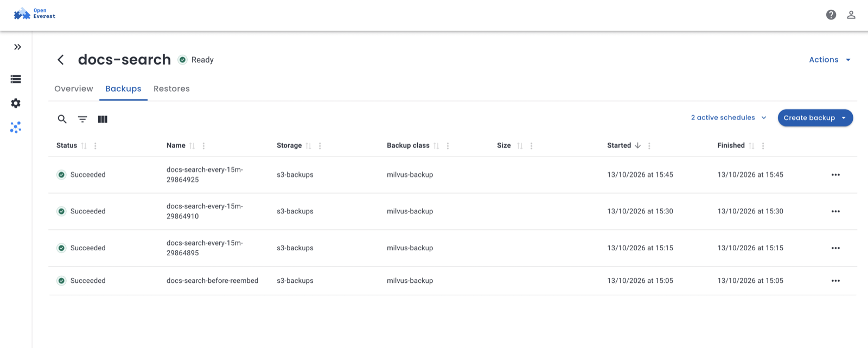Expand the sidebar with double chevron

17,47
